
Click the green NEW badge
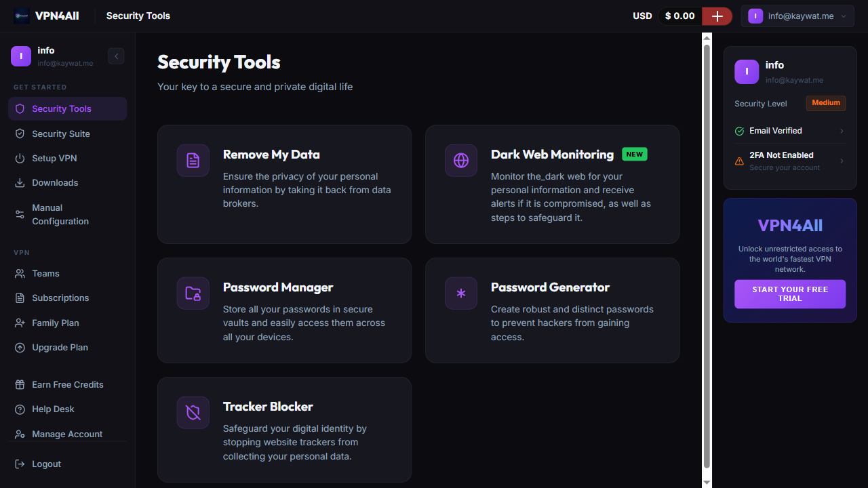635,155
